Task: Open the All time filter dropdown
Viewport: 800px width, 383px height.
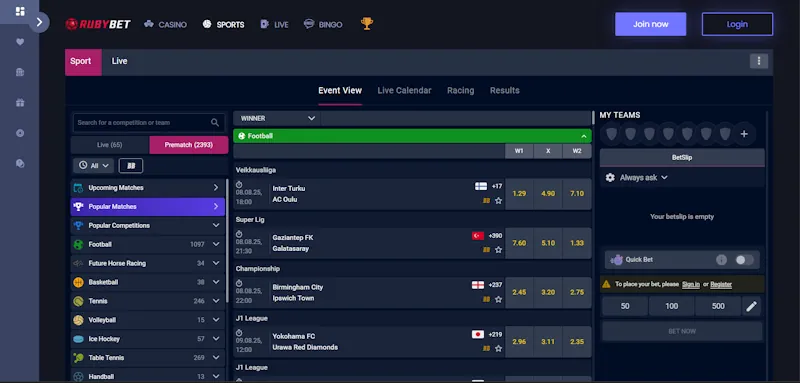Action: [x=93, y=166]
